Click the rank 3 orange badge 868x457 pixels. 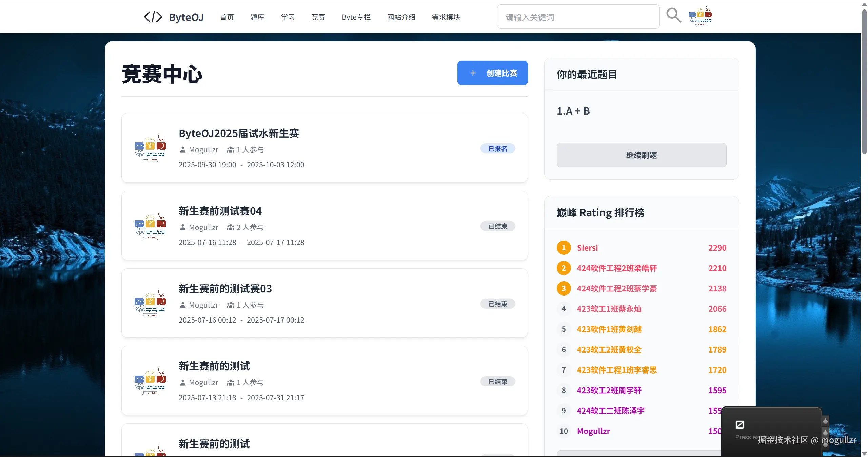click(564, 288)
